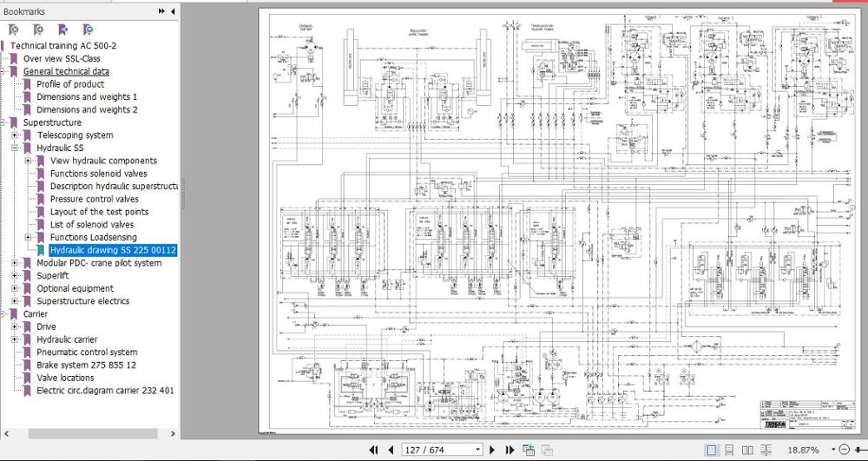Image resolution: width=868 pixels, height=461 pixels.
Task: Open the bookmark options dropdown icon
Action: [x=88, y=30]
